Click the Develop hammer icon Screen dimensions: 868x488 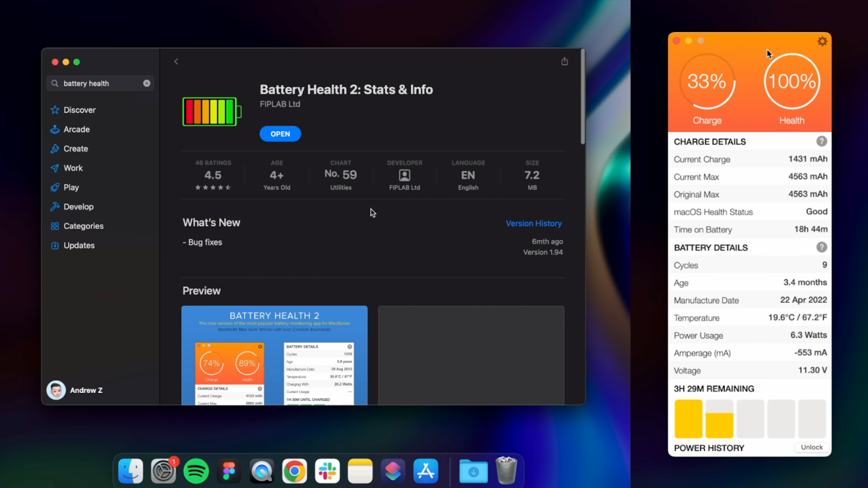tap(55, 207)
